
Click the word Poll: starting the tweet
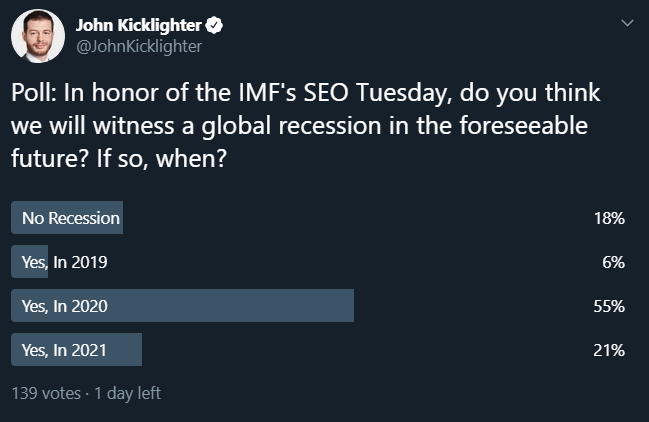coord(34,92)
